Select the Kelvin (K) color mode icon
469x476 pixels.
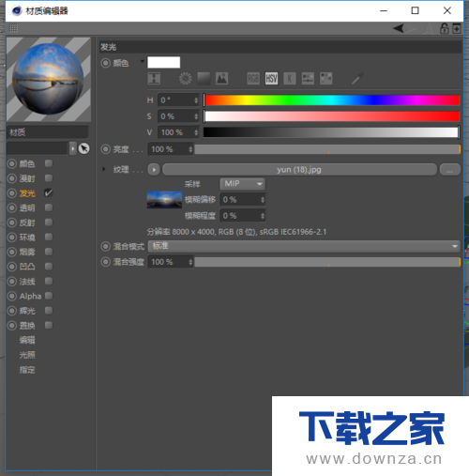tap(290, 78)
